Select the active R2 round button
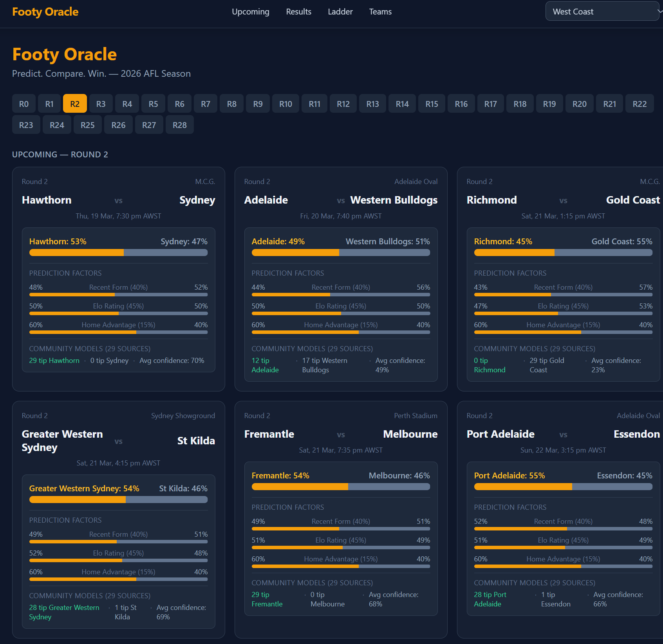This screenshot has width=663, height=644. 75,104
